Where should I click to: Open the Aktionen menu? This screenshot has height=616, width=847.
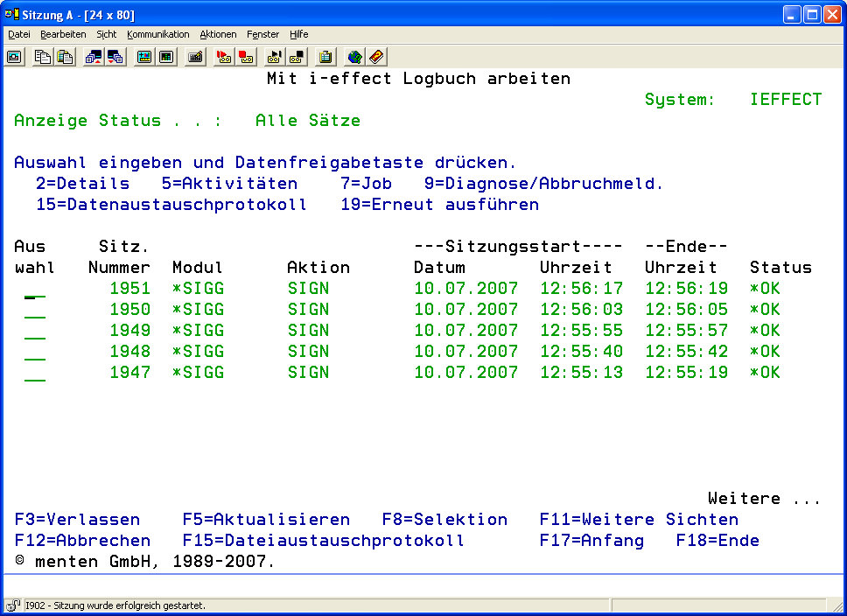point(218,34)
